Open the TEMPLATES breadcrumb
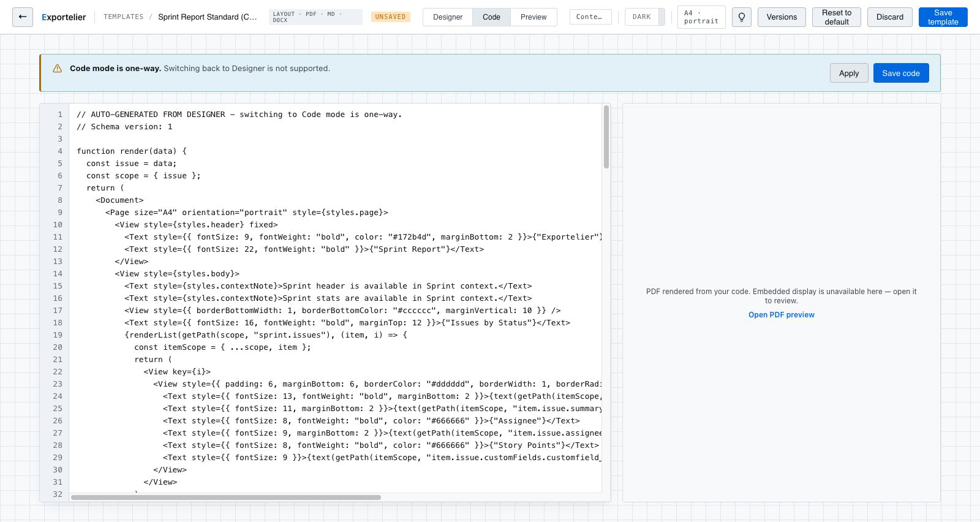Viewport: 980px width, 522px height. (x=123, y=17)
